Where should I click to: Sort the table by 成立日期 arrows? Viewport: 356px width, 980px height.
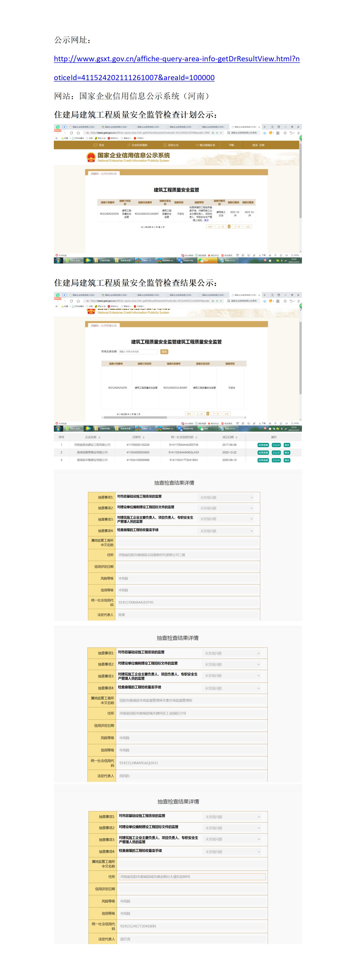click(237, 437)
